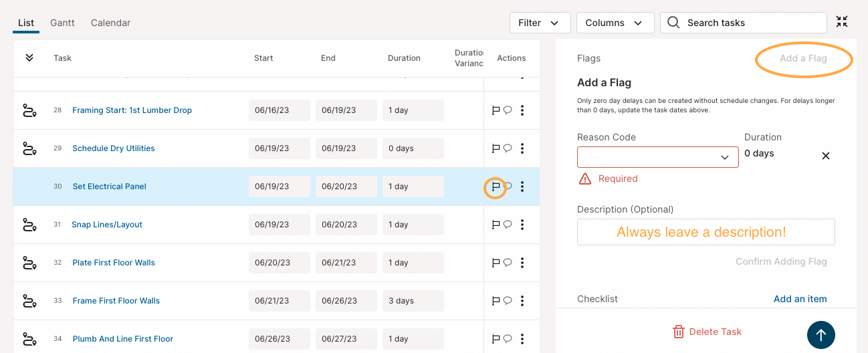Click the dependency icon for Framing Start: 1st Lumber Drop
The height and width of the screenshot is (353, 868).
click(29, 110)
